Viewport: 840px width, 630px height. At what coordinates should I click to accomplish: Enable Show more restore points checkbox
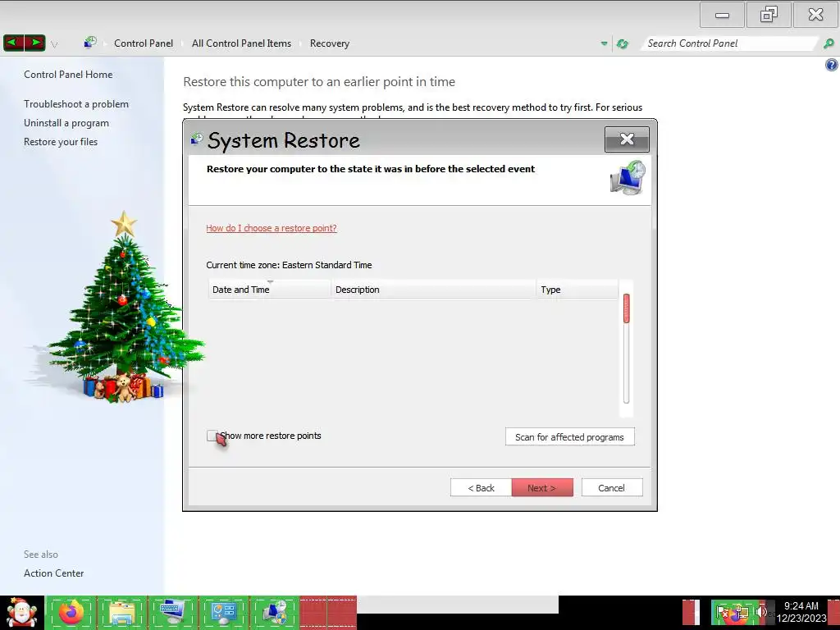(212, 436)
